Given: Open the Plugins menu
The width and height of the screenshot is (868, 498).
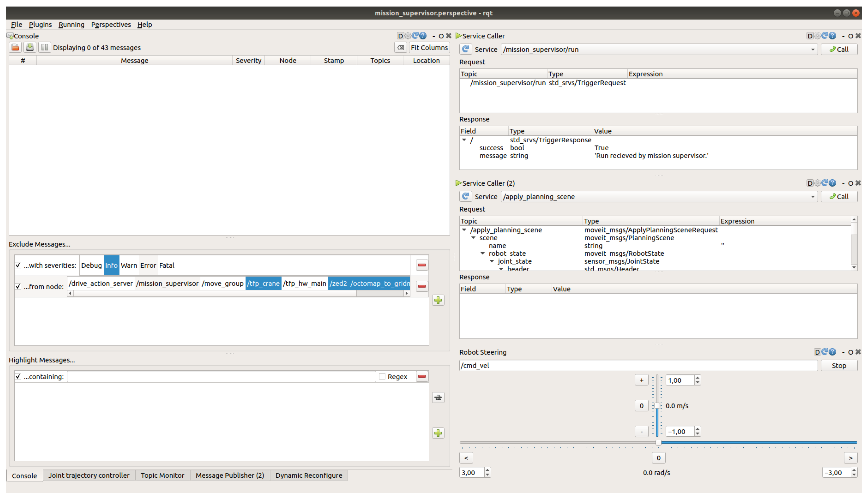Looking at the screenshot, I should [x=40, y=24].
